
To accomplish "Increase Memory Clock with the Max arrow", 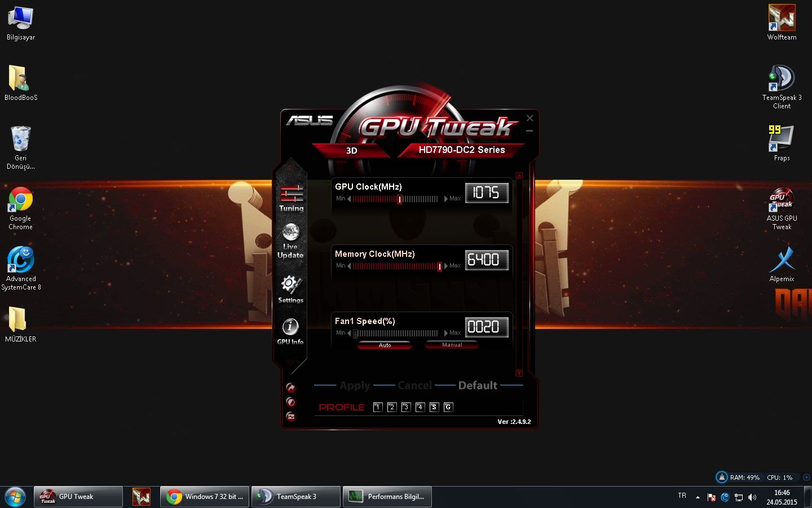I will pyautogui.click(x=446, y=266).
